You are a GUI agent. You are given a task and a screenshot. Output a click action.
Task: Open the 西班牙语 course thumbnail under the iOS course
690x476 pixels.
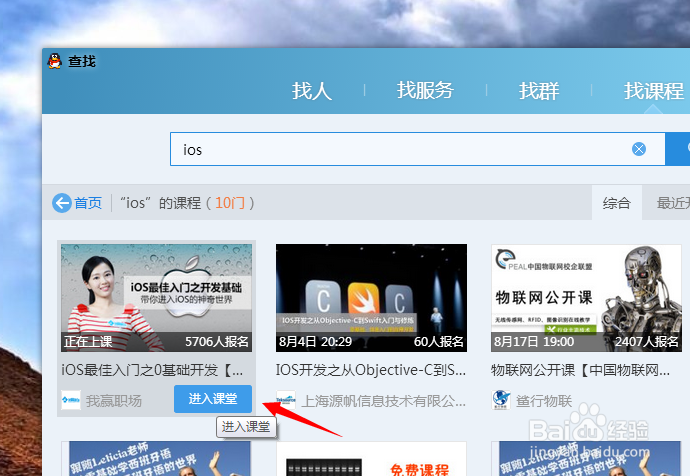pyautogui.click(x=157, y=458)
